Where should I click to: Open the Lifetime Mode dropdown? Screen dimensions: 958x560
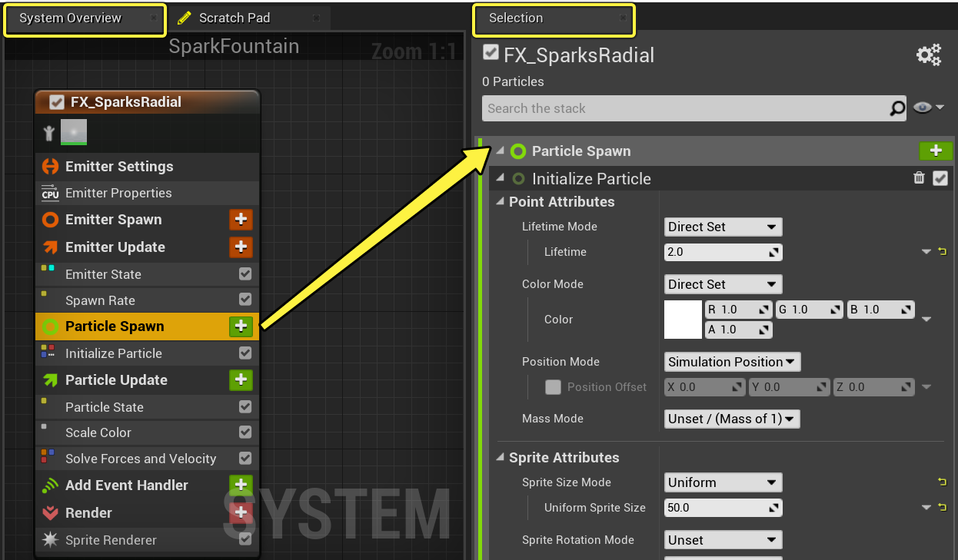click(723, 227)
